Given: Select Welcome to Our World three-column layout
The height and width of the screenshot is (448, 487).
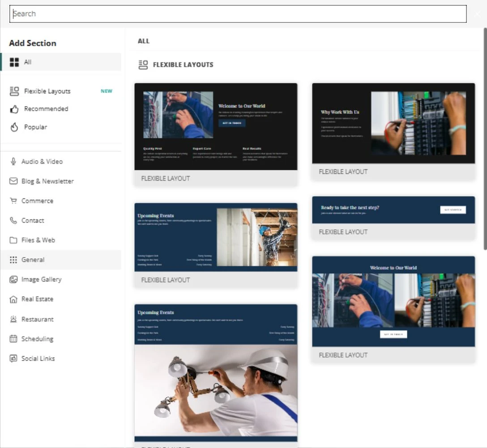Looking at the screenshot, I should [216, 134].
